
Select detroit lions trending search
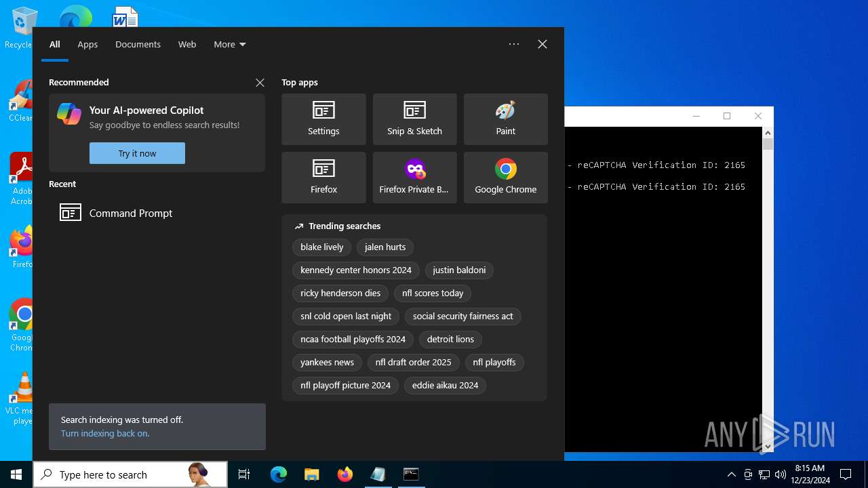click(450, 340)
